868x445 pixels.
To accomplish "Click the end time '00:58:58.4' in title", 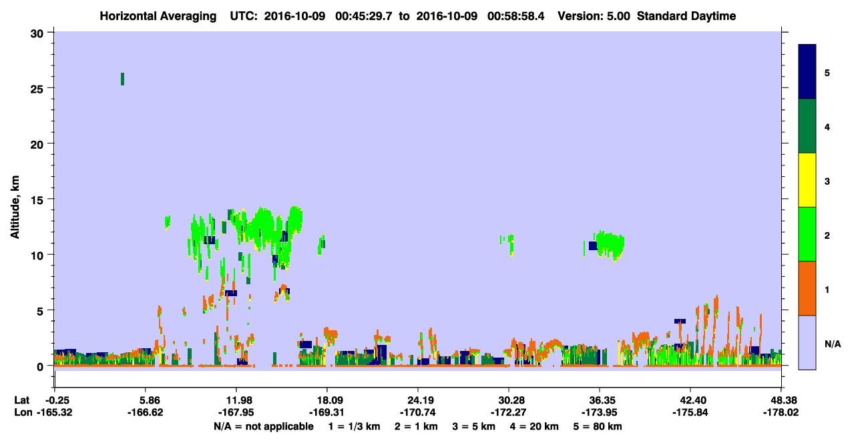I will click(x=515, y=16).
